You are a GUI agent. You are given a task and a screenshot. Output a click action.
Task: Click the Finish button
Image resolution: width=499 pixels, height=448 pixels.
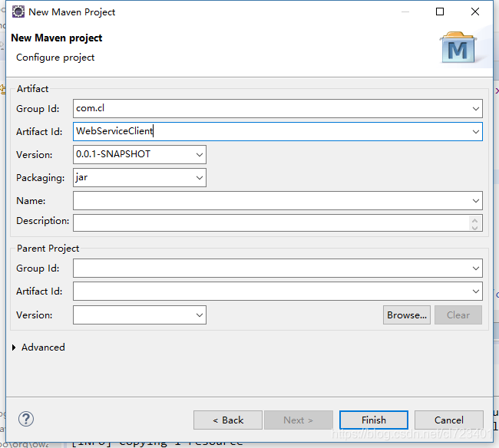point(374,420)
